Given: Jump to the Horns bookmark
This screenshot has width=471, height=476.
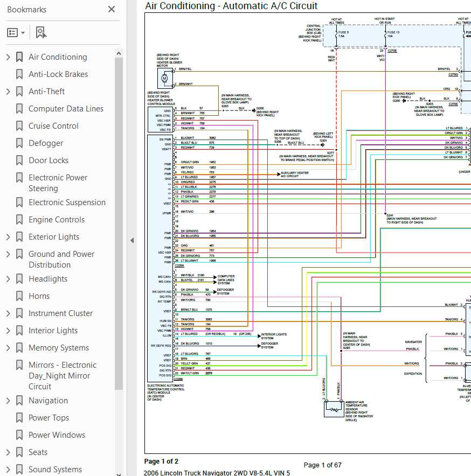Looking at the screenshot, I should pos(39,296).
